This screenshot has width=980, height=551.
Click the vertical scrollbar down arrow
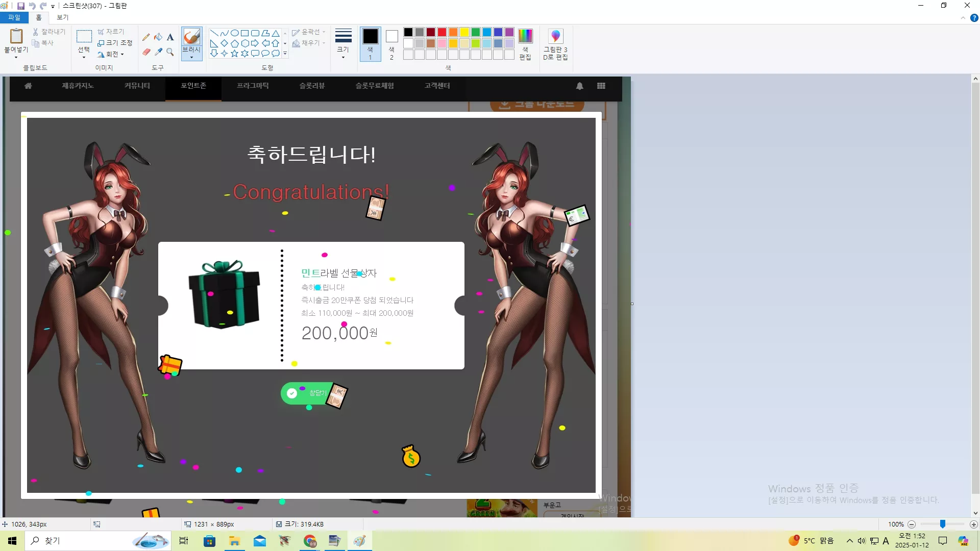pos(975,513)
